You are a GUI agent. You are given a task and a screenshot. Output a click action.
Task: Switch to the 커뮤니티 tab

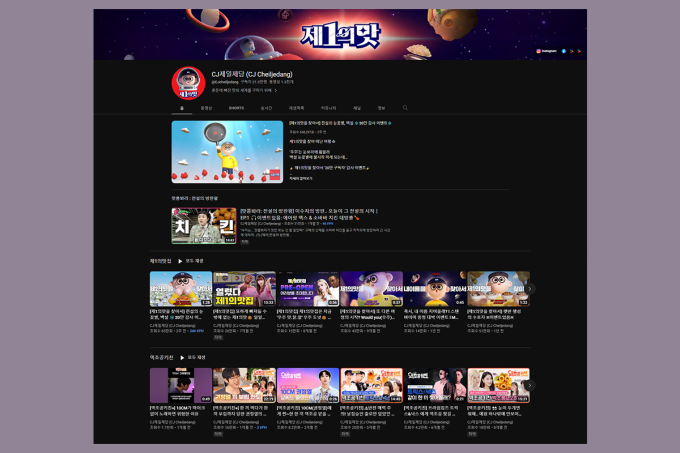(x=328, y=108)
